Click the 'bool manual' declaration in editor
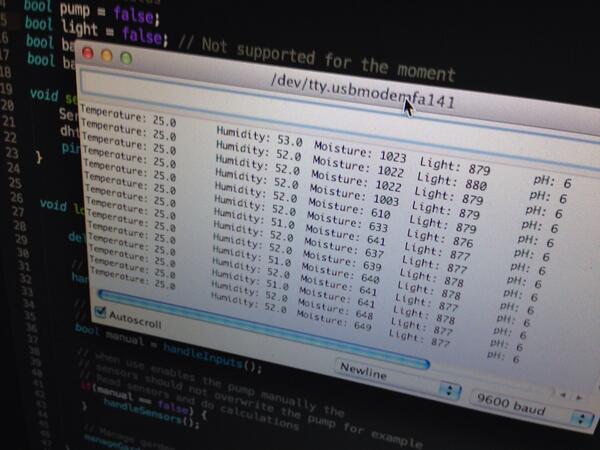This screenshot has width=600, height=450. 109,335
